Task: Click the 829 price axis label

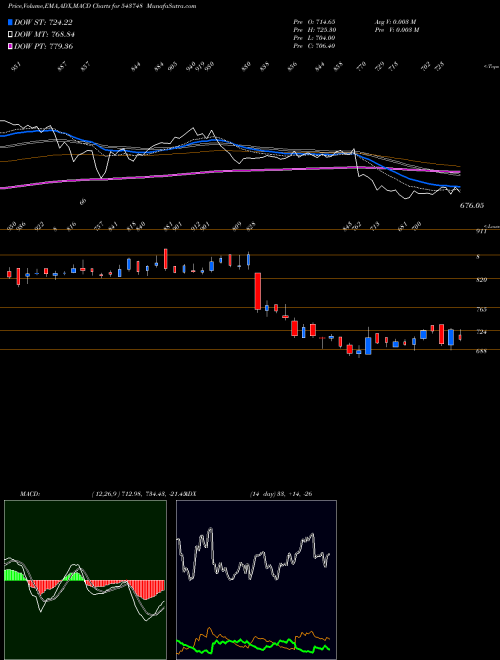Action: pos(482,279)
